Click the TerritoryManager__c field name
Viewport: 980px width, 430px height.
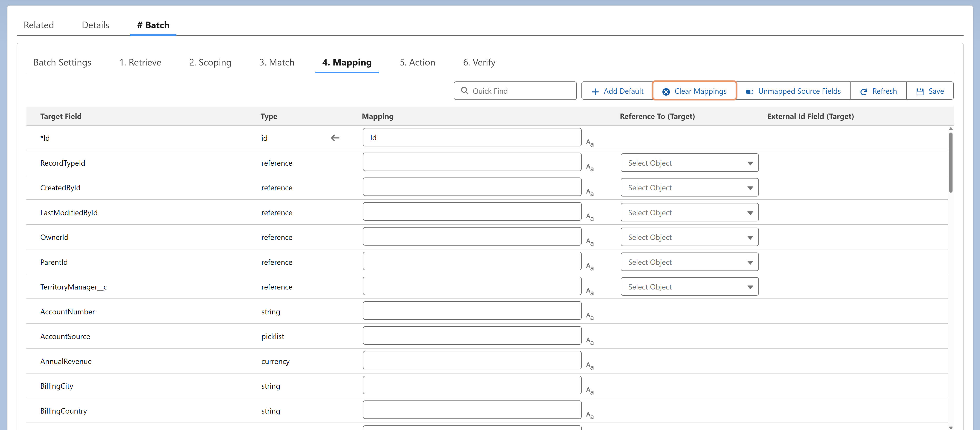[73, 287]
